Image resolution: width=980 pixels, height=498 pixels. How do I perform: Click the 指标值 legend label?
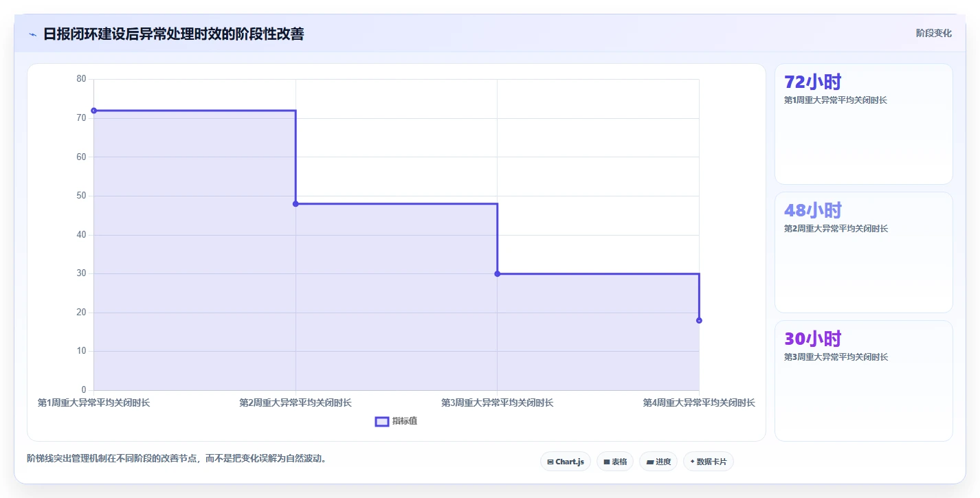[405, 421]
